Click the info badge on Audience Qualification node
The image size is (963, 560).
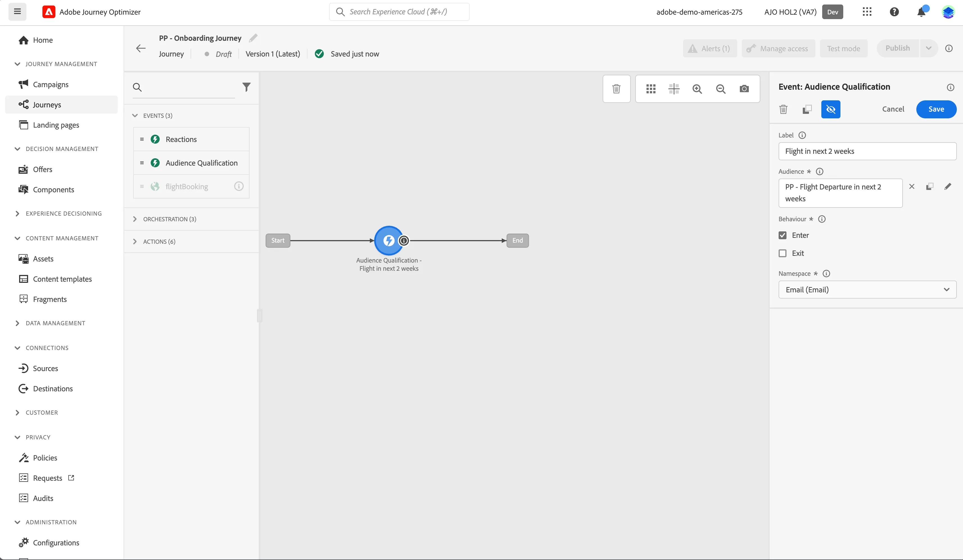click(x=404, y=240)
